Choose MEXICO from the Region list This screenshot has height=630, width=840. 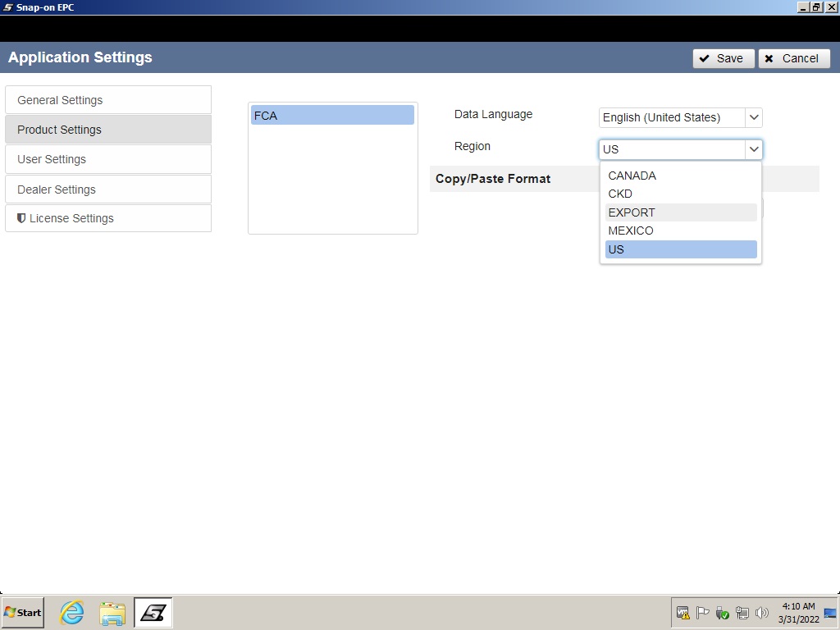pyautogui.click(x=681, y=231)
